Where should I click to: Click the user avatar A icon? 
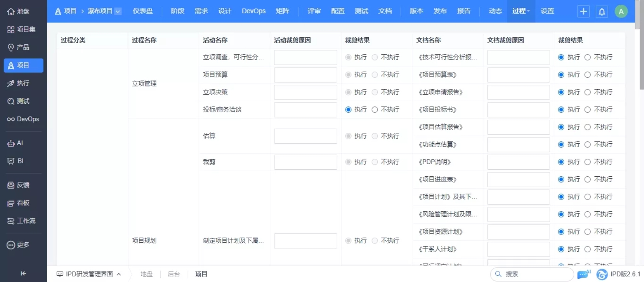pos(621,11)
